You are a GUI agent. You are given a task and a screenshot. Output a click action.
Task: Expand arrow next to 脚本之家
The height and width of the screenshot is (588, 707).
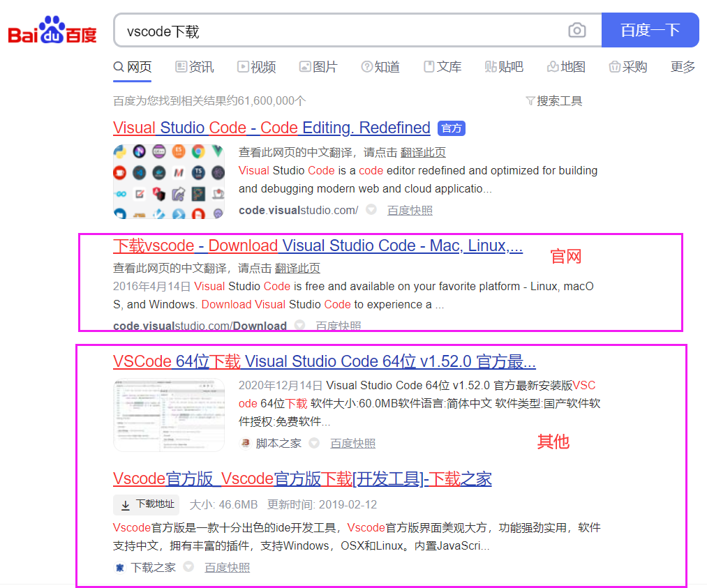pyautogui.click(x=314, y=443)
